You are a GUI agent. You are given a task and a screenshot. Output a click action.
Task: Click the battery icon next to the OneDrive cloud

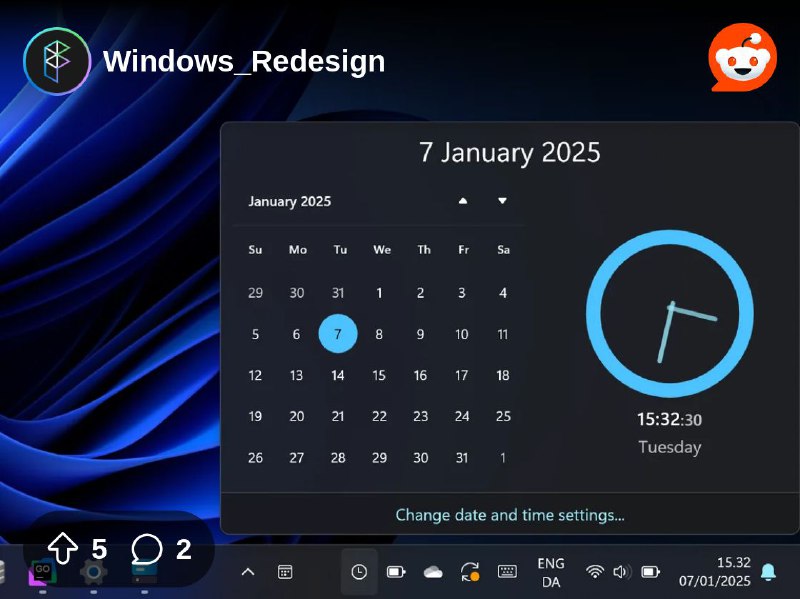click(x=396, y=572)
